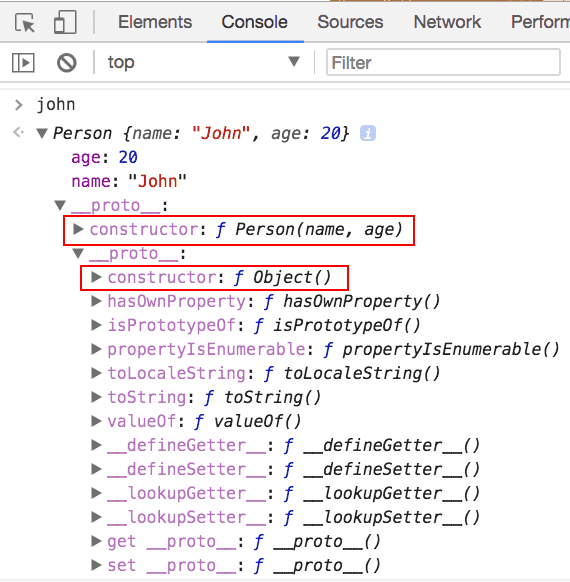Click the Person {name: "John", age: 20} summary

pos(201,133)
